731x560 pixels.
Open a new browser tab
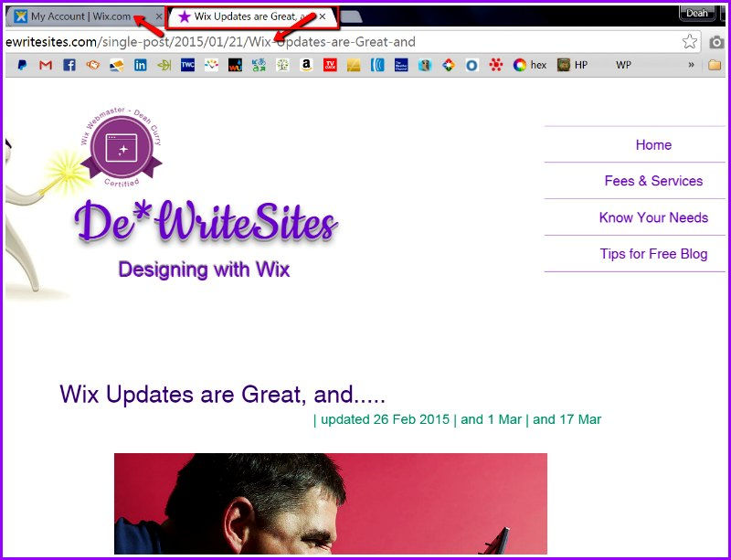(x=351, y=16)
